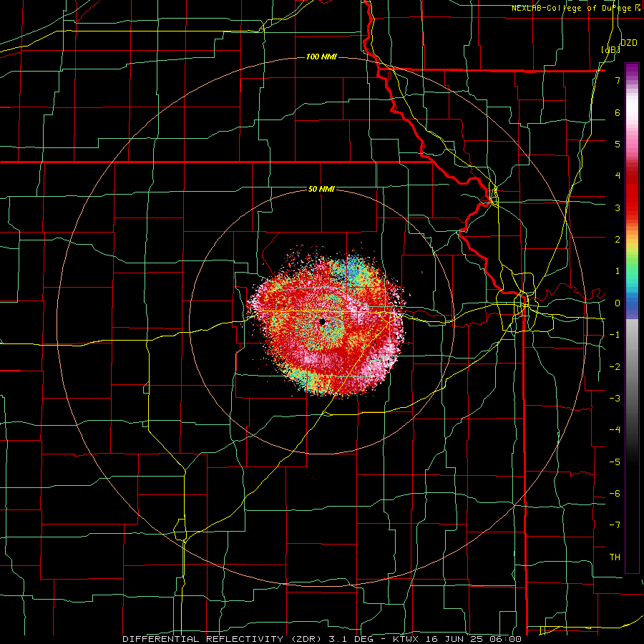Click the "5" value on the color scale
The width and height of the screenshot is (644, 644).
[618, 144]
